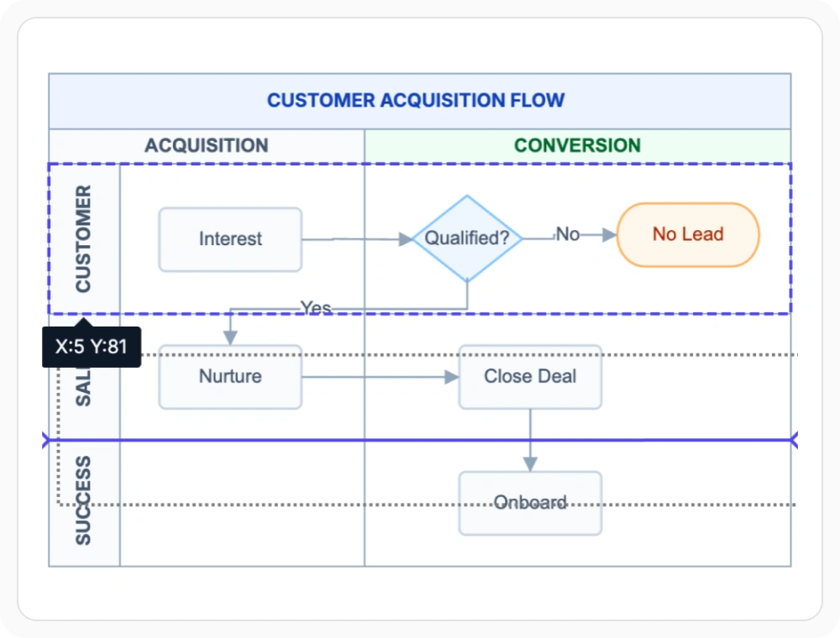Click the CUSTOMER ACQUISITION FLOW title

416,100
